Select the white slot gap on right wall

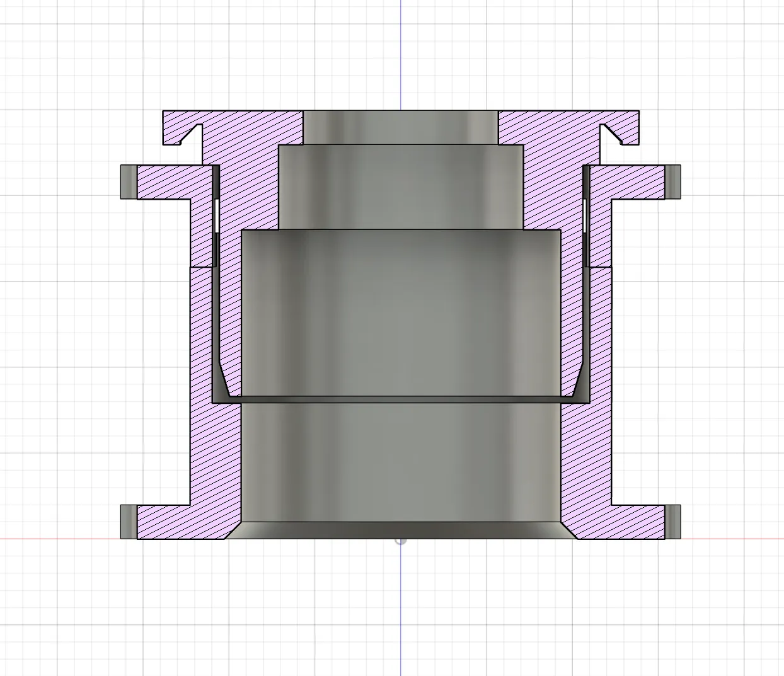click(585, 216)
